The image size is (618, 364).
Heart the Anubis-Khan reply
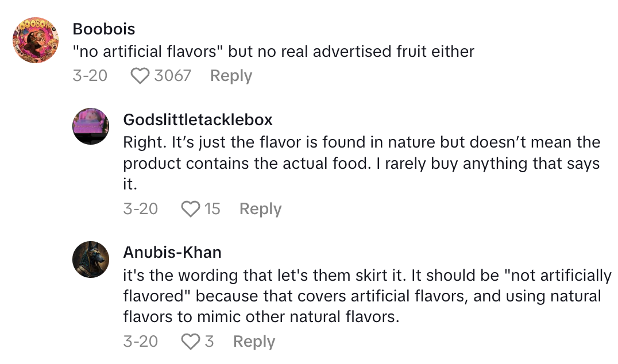[190, 342]
